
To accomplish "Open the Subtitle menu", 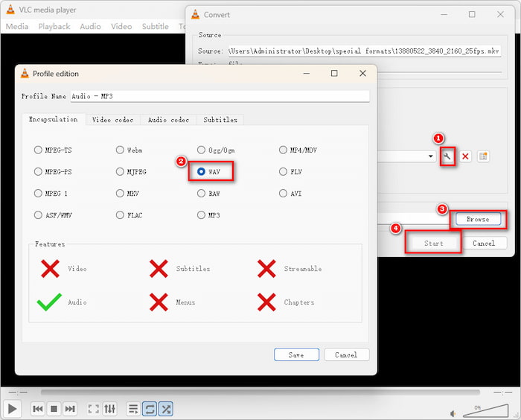I will tap(155, 26).
